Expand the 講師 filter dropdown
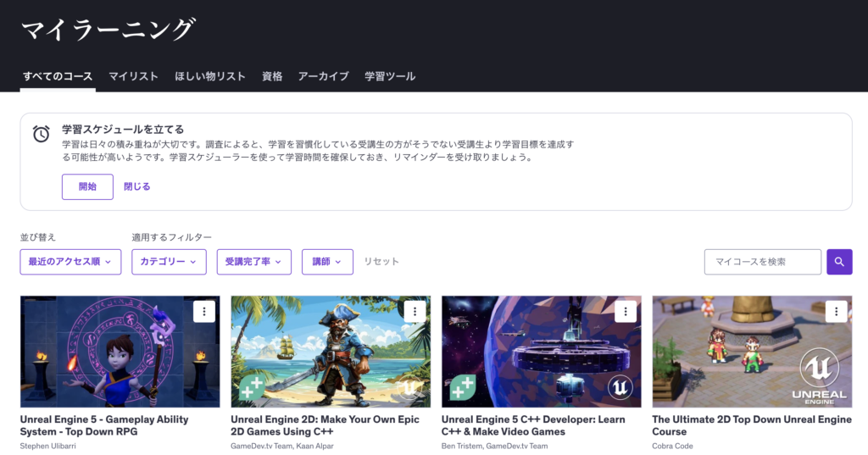The height and width of the screenshot is (455, 868). pyautogui.click(x=327, y=262)
